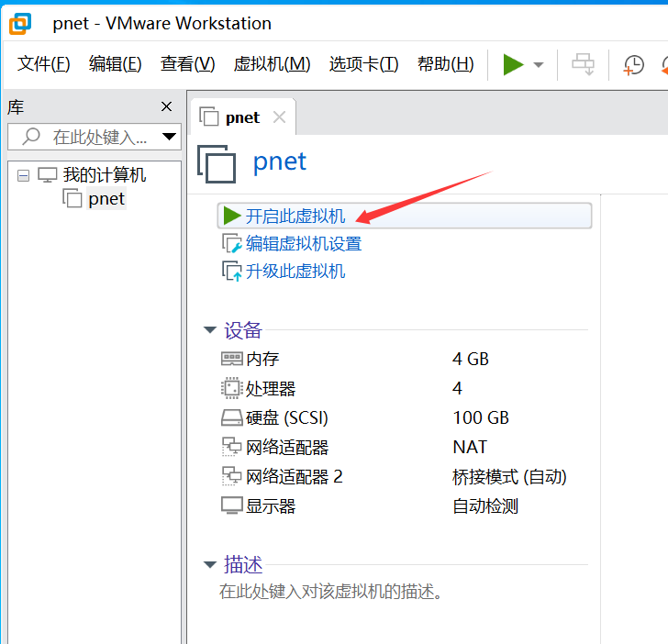The width and height of the screenshot is (668, 644).
Task: Open the 选项卡(T) menu
Action: coord(363,64)
